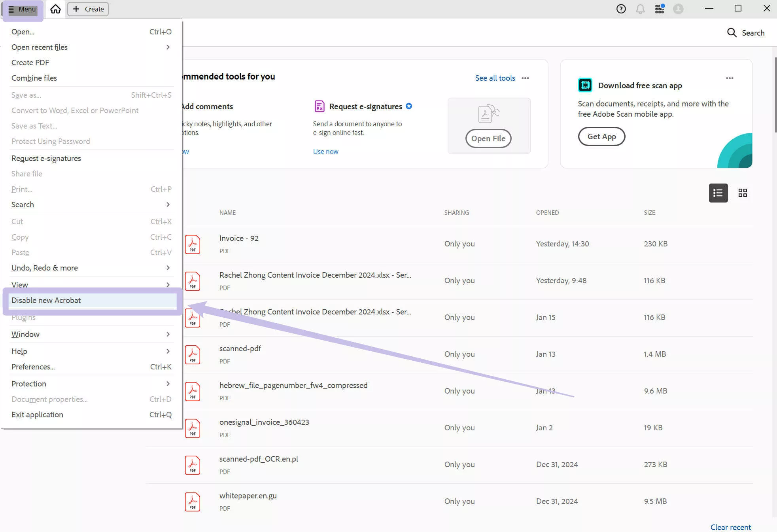Click the Adobe Scan app icon
Viewport: 777px width, 532px height.
(585, 85)
